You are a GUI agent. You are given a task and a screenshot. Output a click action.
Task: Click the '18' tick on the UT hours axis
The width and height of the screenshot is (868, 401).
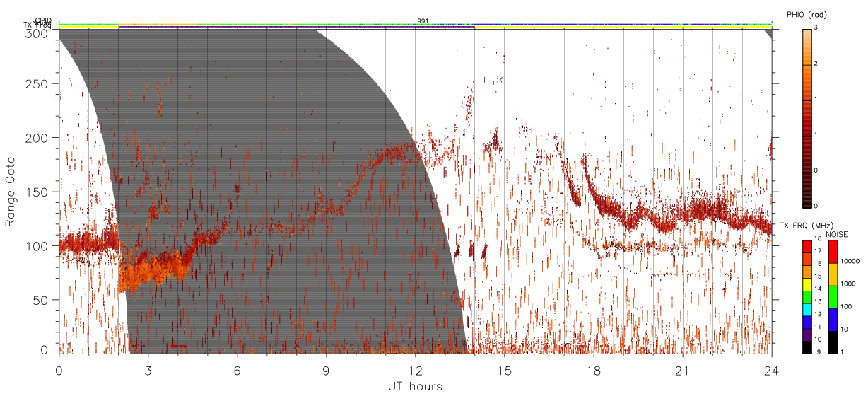(593, 371)
